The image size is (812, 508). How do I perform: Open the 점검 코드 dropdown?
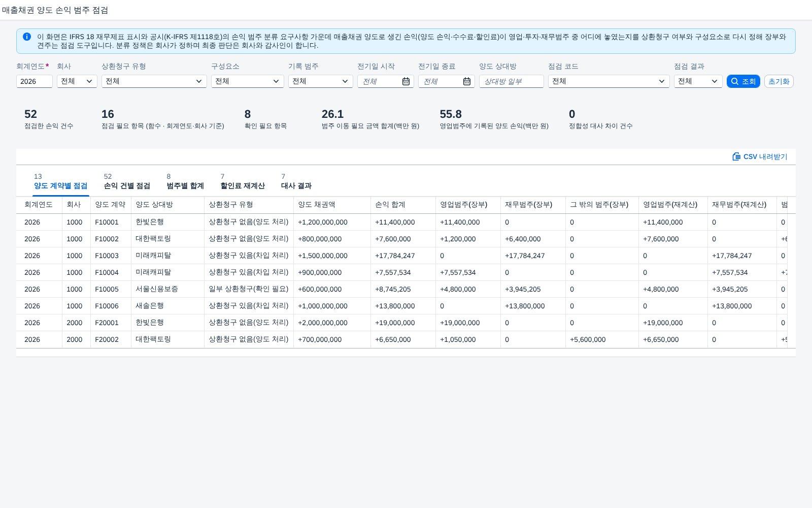pyautogui.click(x=609, y=81)
